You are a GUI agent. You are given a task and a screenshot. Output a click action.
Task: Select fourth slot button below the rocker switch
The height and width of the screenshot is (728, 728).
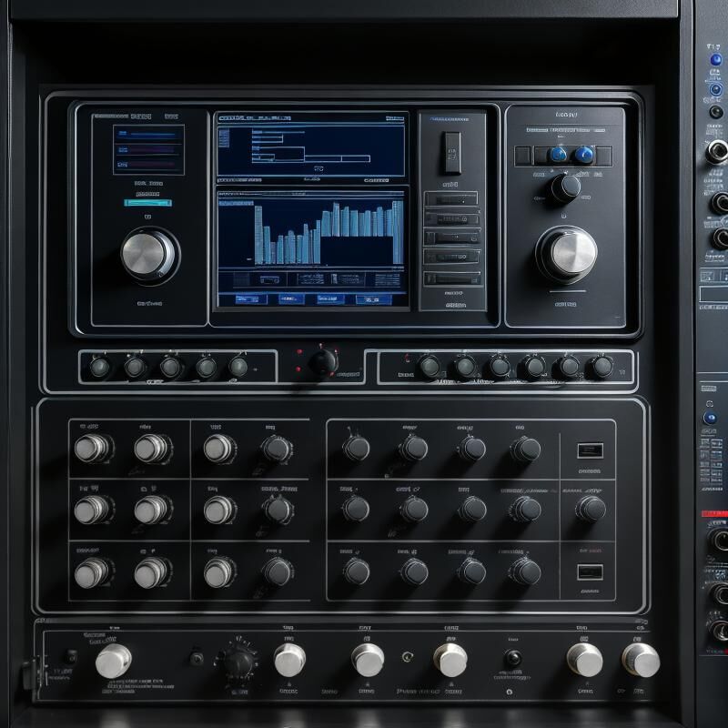click(451, 257)
